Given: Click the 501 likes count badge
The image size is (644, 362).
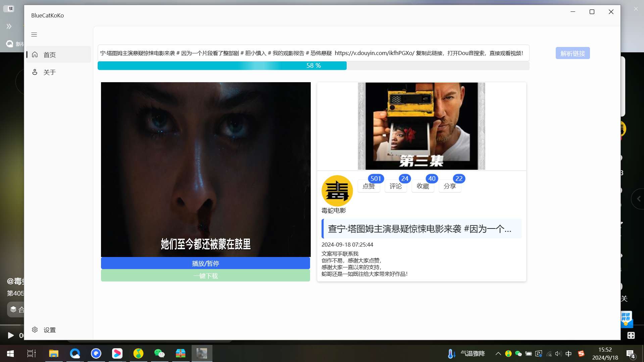Looking at the screenshot, I should tap(376, 178).
